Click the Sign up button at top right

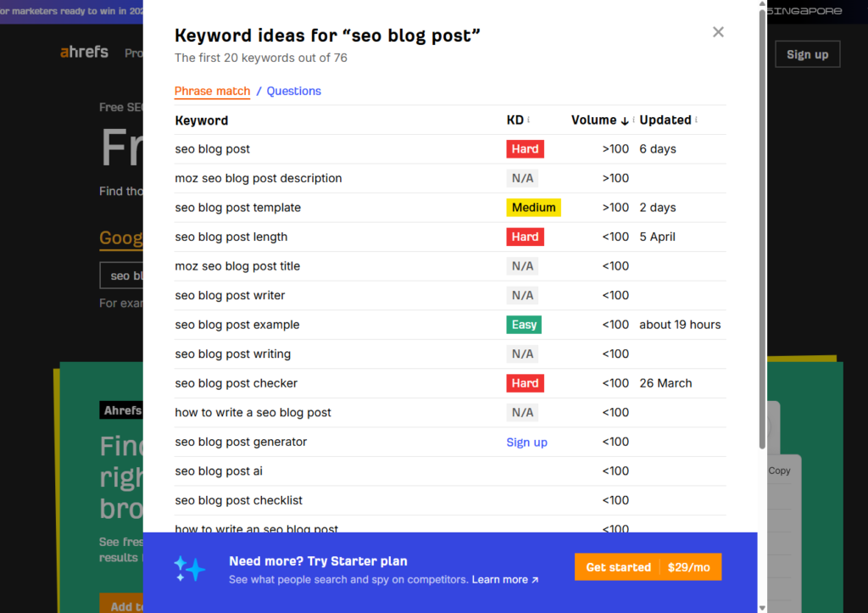(807, 53)
